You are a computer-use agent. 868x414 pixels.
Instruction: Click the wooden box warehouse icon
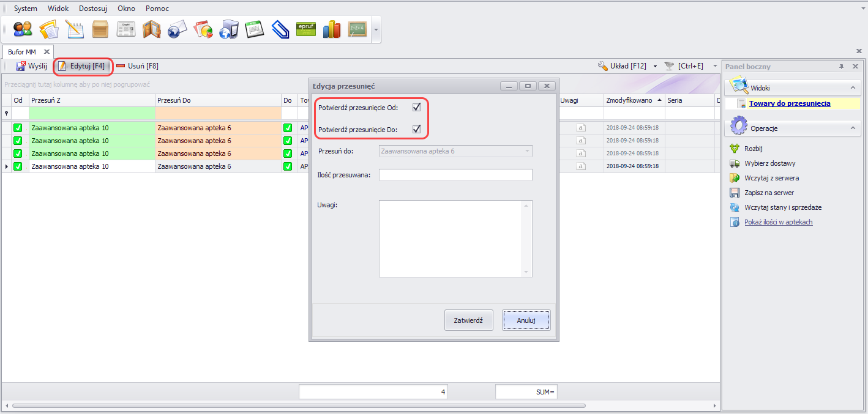point(100,29)
